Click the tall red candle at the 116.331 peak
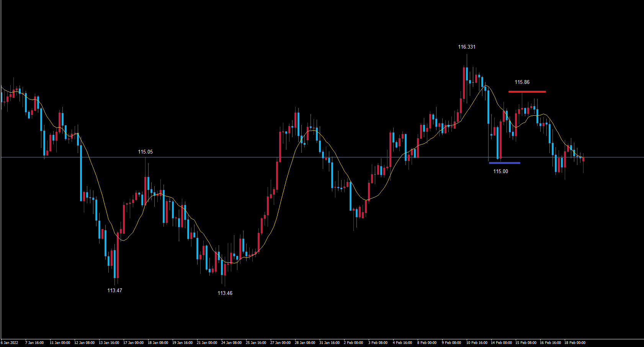This screenshot has height=347, width=644. (464, 83)
